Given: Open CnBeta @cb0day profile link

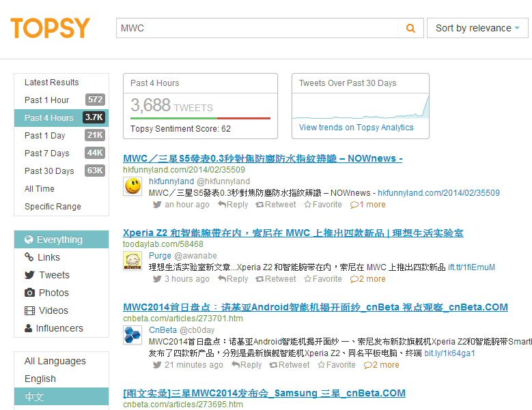Looking at the screenshot, I should click(182, 330).
